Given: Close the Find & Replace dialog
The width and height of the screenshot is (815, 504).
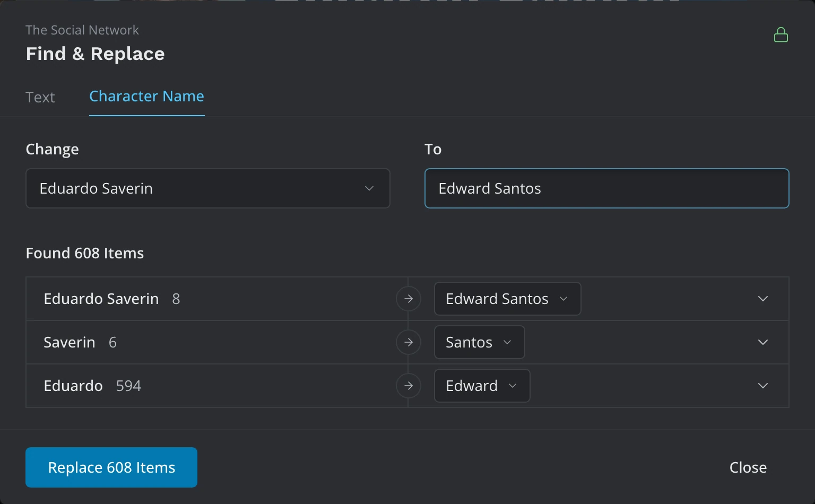Looking at the screenshot, I should pyautogui.click(x=748, y=467).
